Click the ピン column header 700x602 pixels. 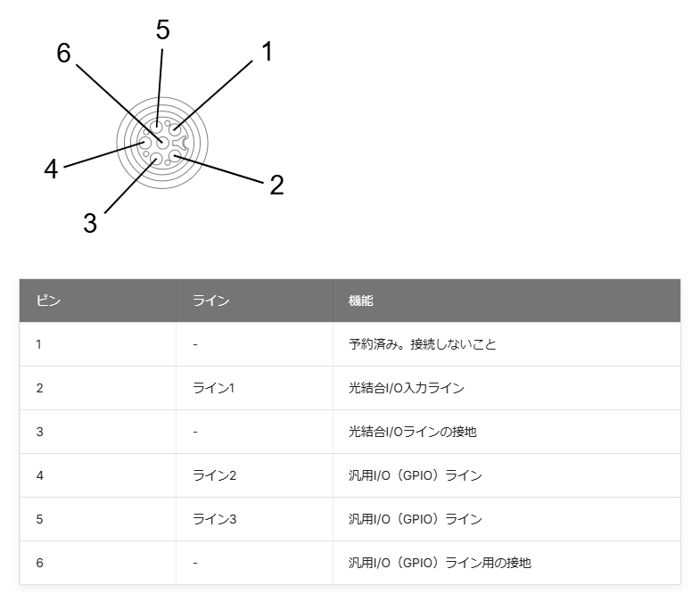coord(98,301)
